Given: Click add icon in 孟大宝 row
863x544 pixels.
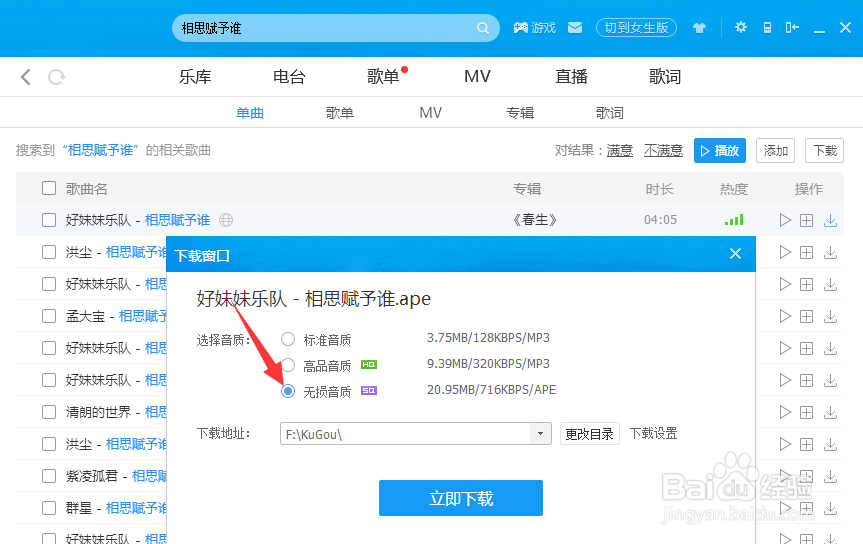Looking at the screenshot, I should click(x=806, y=317).
